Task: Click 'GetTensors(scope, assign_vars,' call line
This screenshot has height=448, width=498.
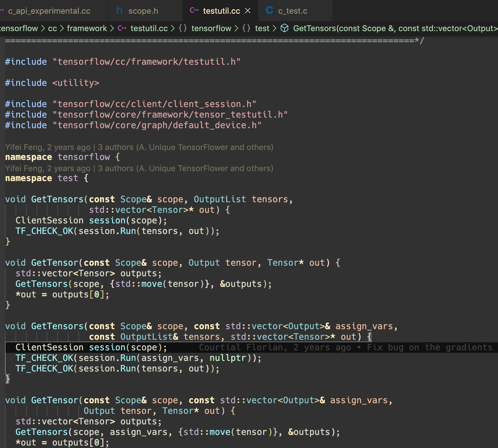Action: tap(178, 432)
